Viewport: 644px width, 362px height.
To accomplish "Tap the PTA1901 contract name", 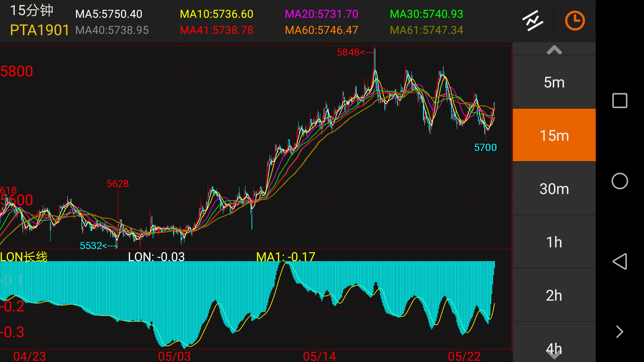I will pyautogui.click(x=40, y=30).
